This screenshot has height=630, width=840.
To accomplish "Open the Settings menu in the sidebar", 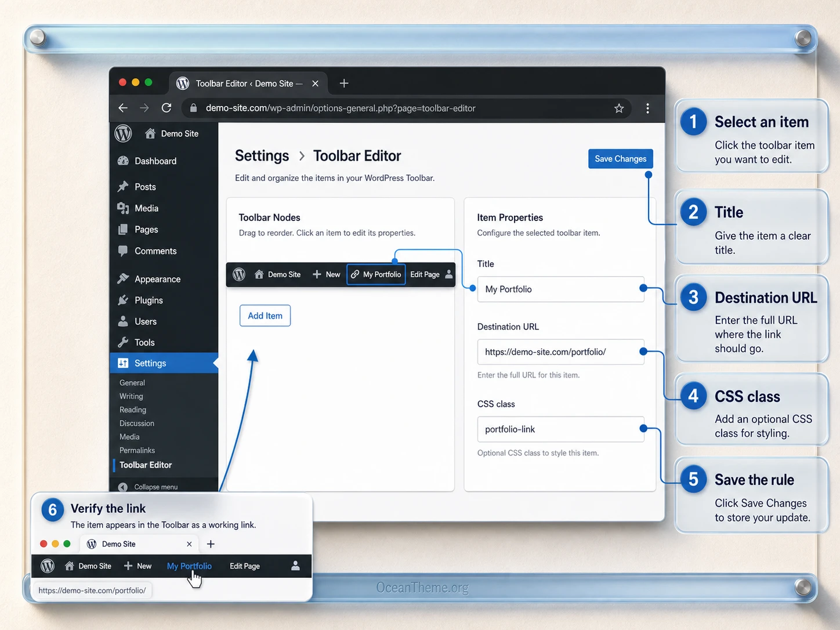I will click(164, 363).
